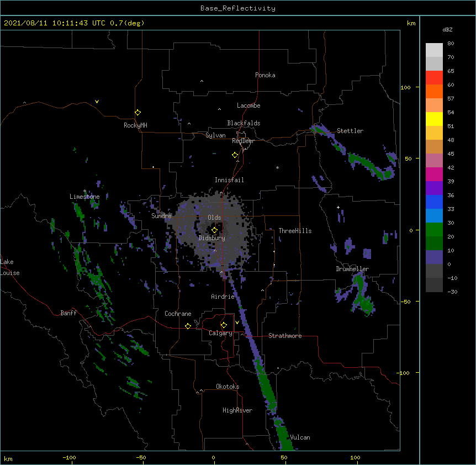476x465 pixels.
Task: Click the Cochrane town label
Action: coord(178,314)
